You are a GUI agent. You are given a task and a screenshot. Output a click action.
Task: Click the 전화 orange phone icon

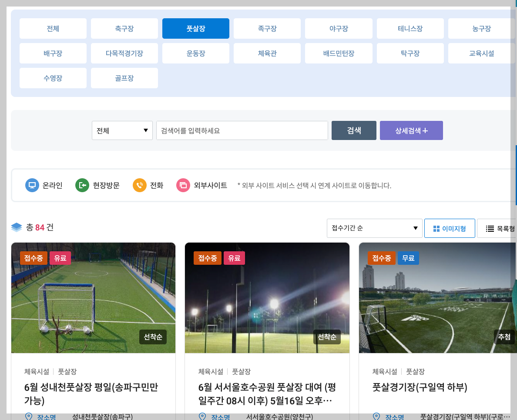click(139, 185)
